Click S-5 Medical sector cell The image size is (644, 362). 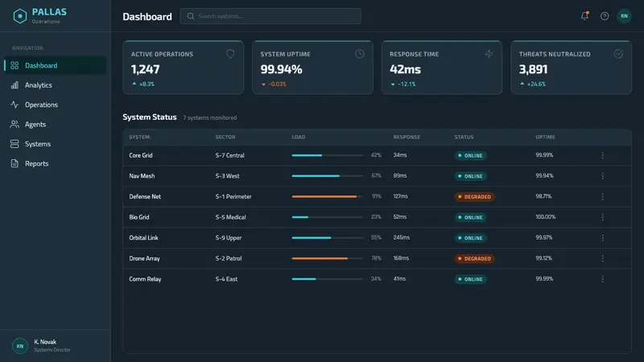(x=230, y=217)
